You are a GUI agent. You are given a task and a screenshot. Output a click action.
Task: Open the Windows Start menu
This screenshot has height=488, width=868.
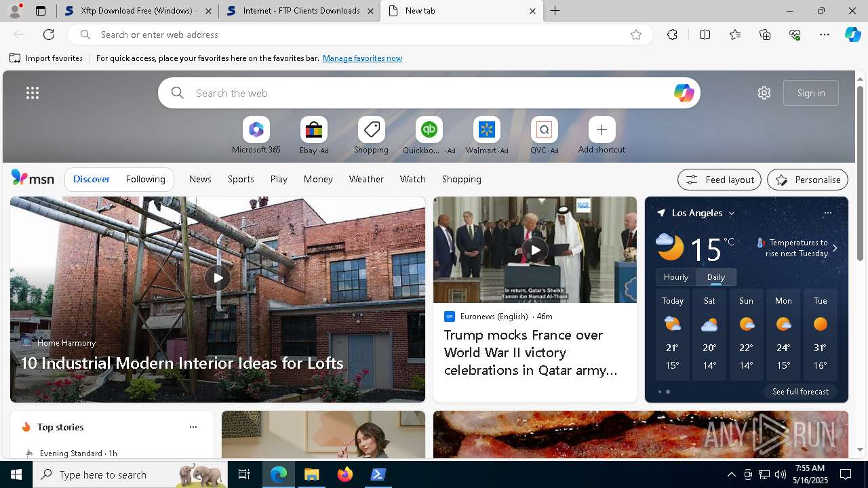pyautogui.click(x=16, y=474)
